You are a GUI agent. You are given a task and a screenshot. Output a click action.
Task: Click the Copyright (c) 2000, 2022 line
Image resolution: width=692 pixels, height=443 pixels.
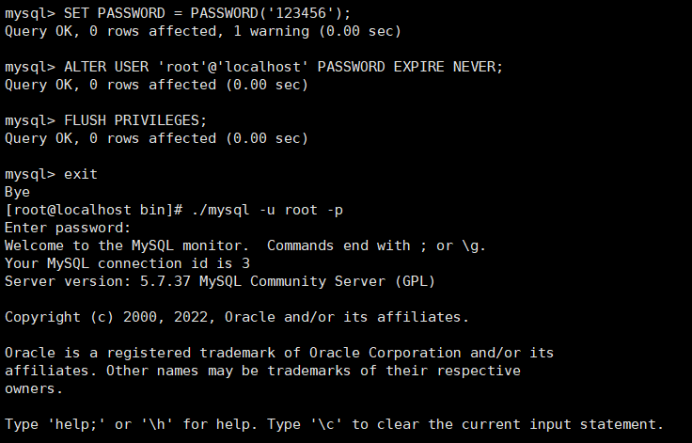(235, 317)
